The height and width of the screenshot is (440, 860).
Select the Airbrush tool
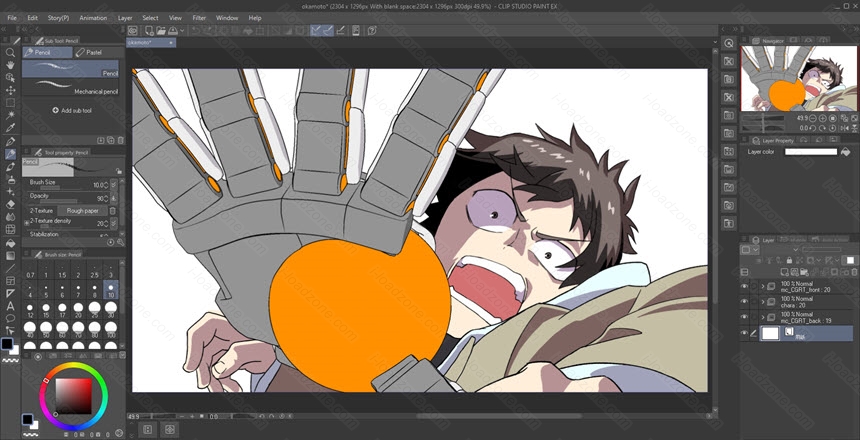click(x=10, y=179)
